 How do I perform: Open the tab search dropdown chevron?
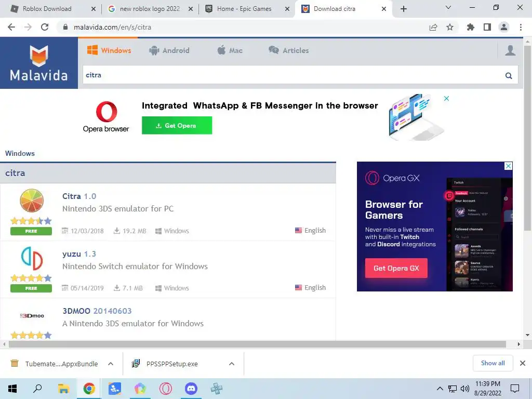(x=448, y=7)
